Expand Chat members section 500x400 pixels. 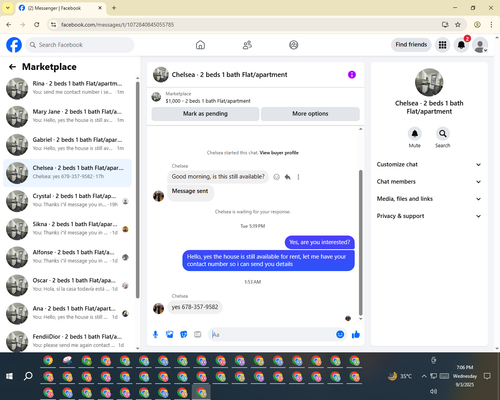click(429, 182)
